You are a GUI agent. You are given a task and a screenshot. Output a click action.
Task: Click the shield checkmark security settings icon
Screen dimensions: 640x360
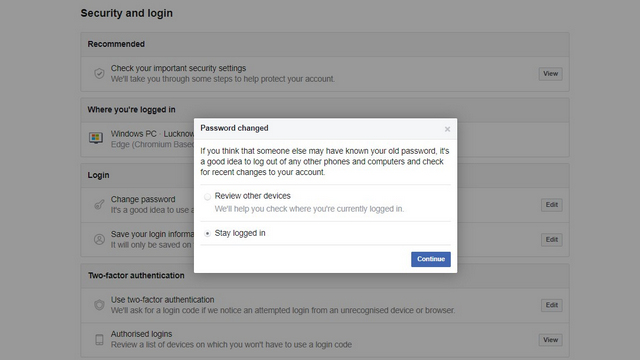[99, 73]
